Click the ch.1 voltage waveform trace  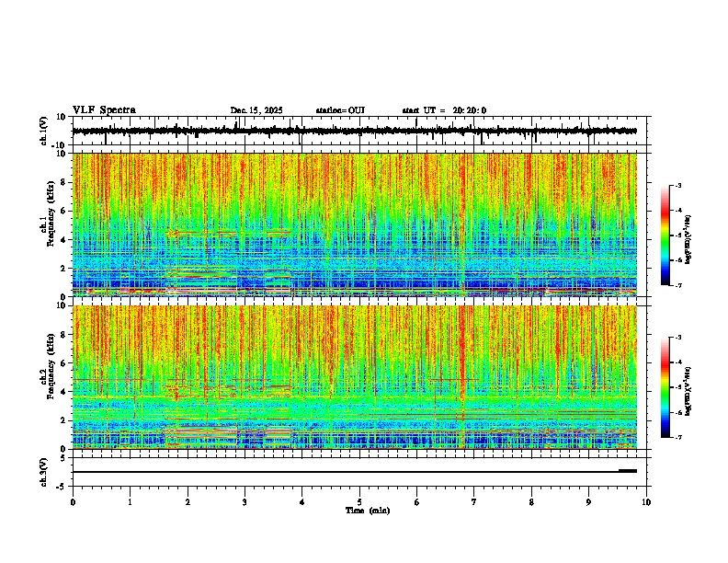point(354,131)
